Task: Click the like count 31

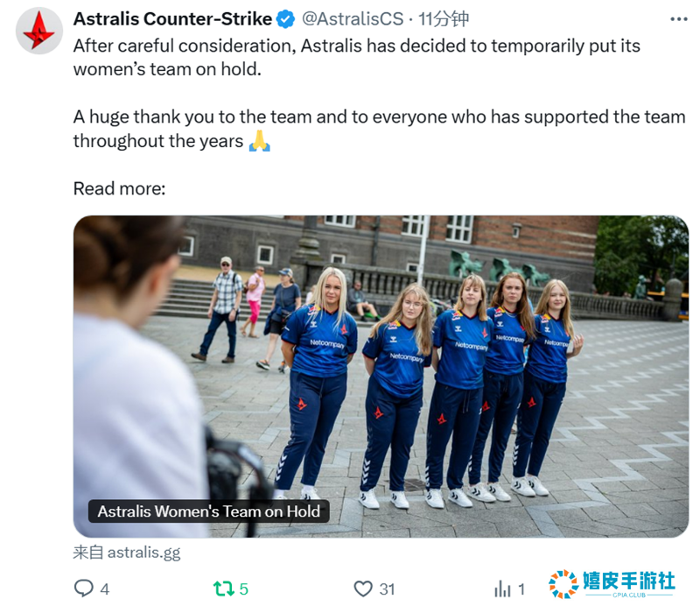Action: [x=387, y=589]
